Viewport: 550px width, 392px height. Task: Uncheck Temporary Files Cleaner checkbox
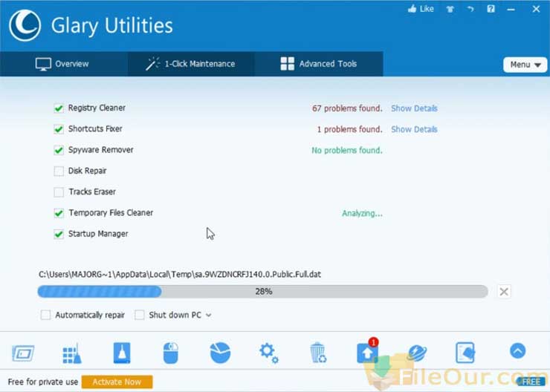(x=59, y=213)
